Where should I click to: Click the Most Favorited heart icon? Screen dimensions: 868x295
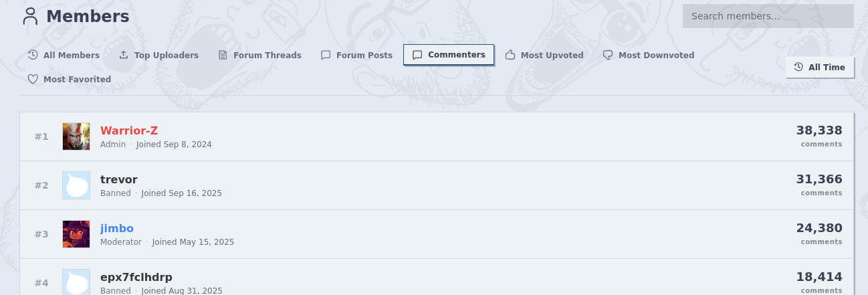pos(33,79)
